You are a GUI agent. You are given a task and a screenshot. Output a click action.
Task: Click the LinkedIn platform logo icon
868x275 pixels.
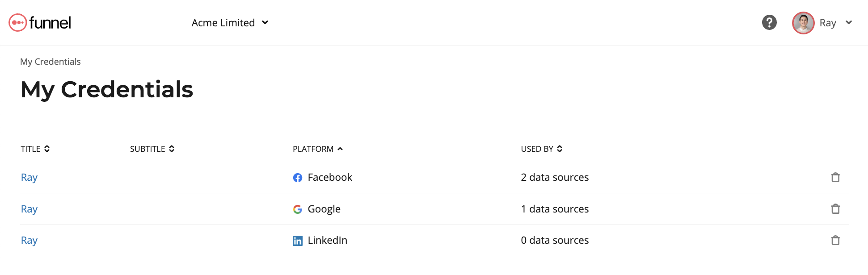(298, 241)
